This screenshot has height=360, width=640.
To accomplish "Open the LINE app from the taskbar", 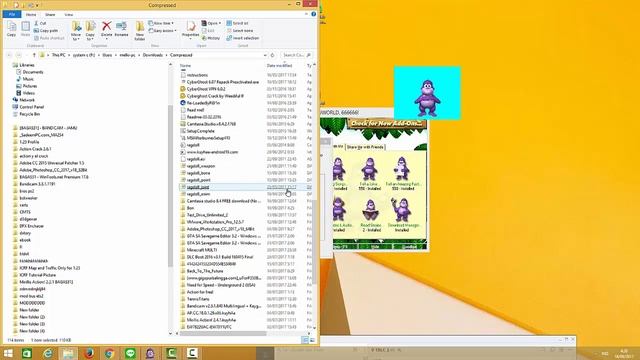I will 130,353.
